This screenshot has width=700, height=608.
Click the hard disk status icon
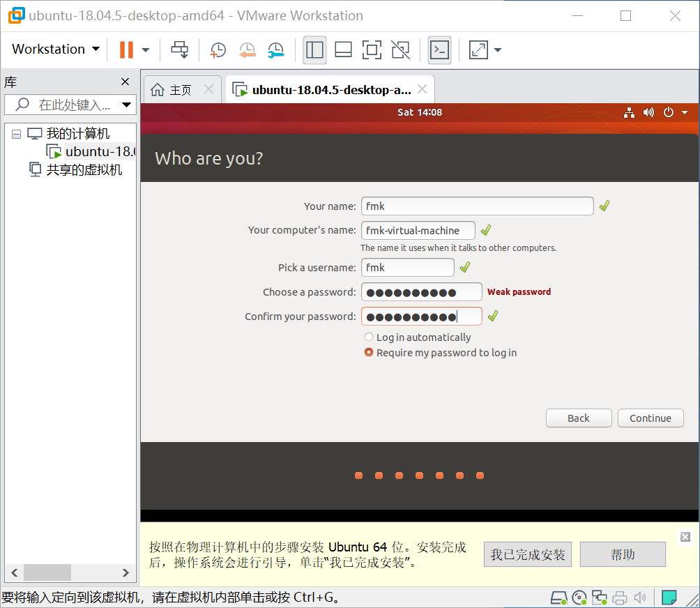559,598
